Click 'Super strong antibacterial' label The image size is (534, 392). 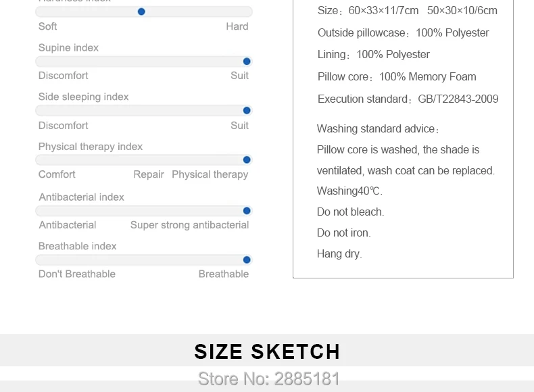(189, 225)
